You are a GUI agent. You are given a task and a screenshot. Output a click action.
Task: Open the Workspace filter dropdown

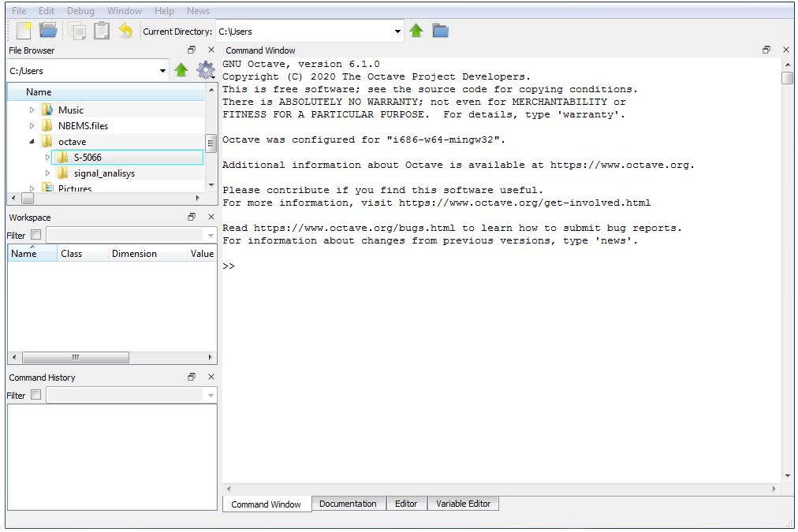(x=211, y=236)
